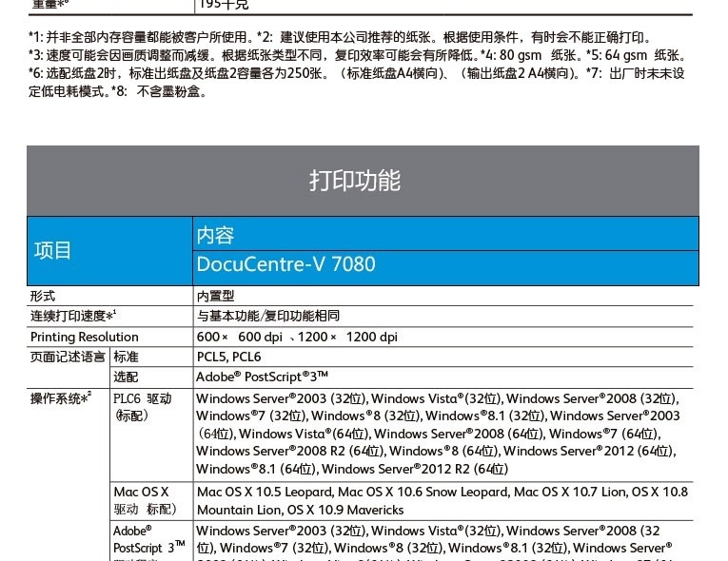728x561 pixels.
Task: Click the 形式 row label
Action: coord(43,296)
